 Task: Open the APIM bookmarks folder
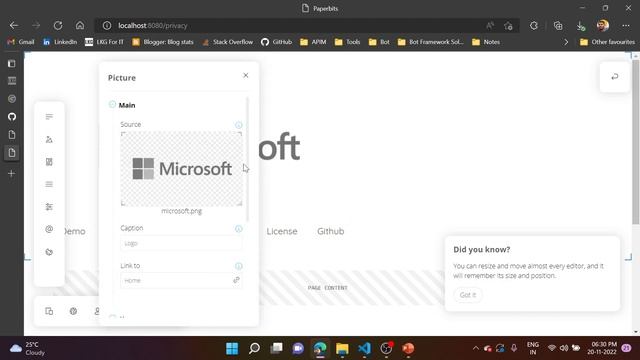tap(313, 42)
